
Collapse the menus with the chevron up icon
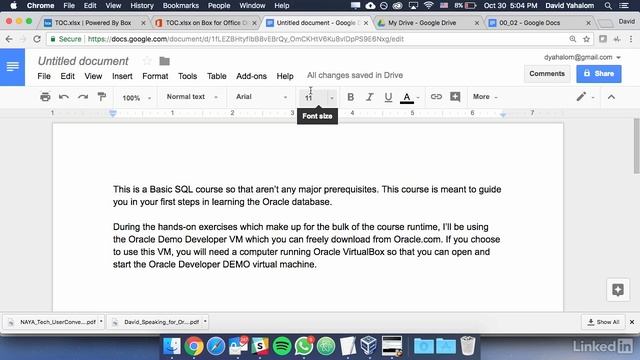coord(611,97)
